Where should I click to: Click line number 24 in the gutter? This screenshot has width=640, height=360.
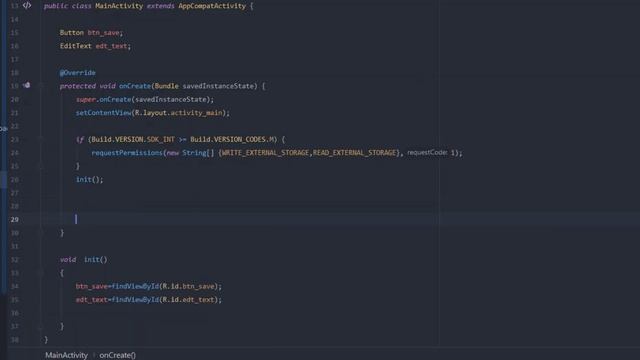15,153
